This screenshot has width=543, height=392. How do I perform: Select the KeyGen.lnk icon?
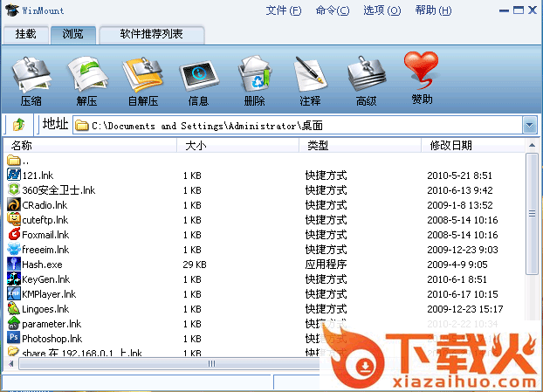click(14, 279)
